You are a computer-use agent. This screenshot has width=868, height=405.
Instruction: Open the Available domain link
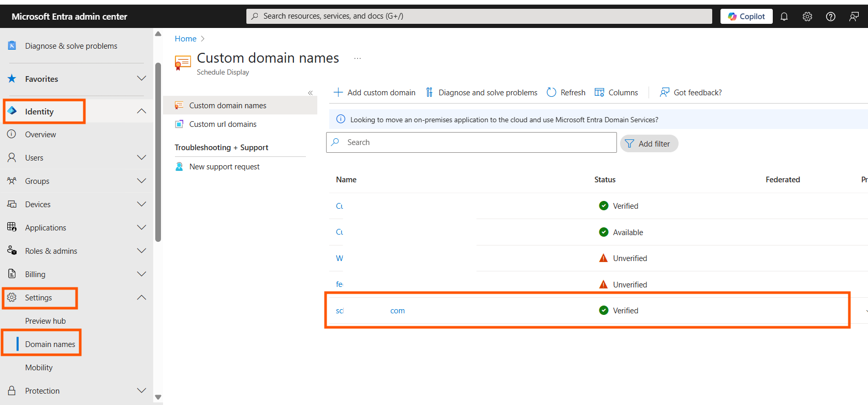(x=340, y=232)
